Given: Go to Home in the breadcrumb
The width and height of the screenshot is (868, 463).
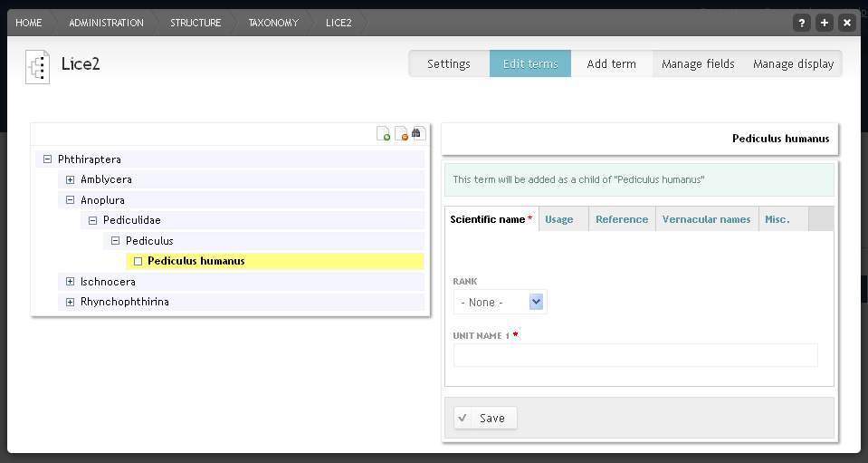Looking at the screenshot, I should (x=29, y=23).
